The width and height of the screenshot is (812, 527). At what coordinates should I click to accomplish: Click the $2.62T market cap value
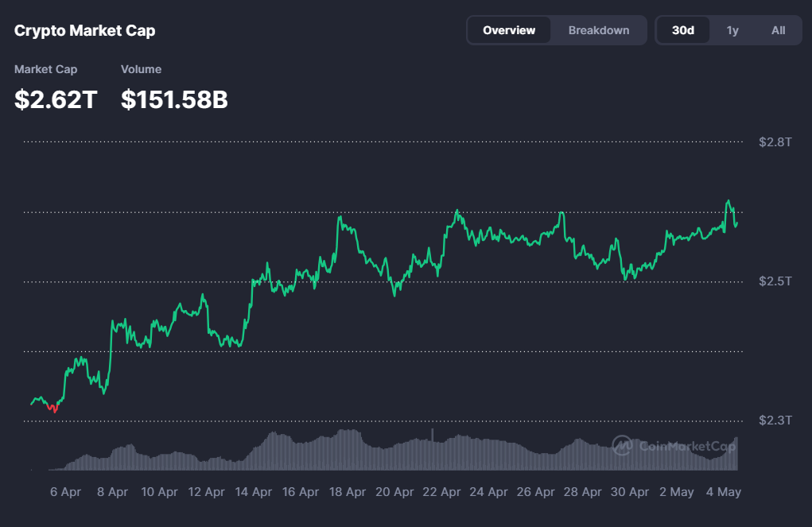[56, 99]
